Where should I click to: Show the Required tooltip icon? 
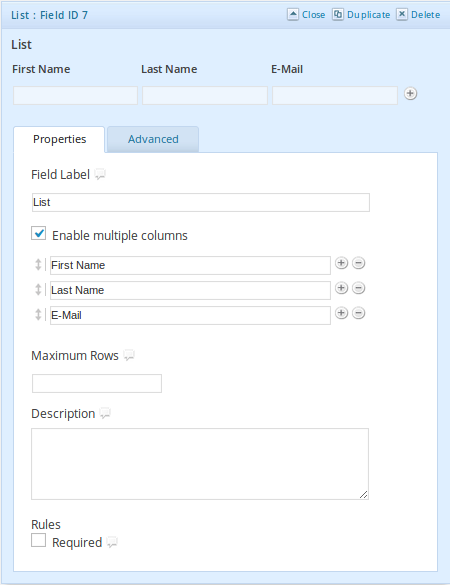point(112,542)
